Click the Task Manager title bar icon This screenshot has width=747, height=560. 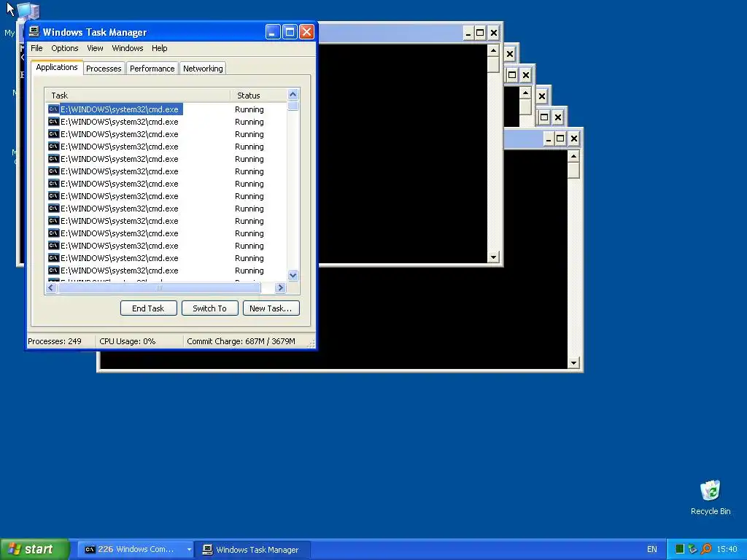click(x=34, y=32)
